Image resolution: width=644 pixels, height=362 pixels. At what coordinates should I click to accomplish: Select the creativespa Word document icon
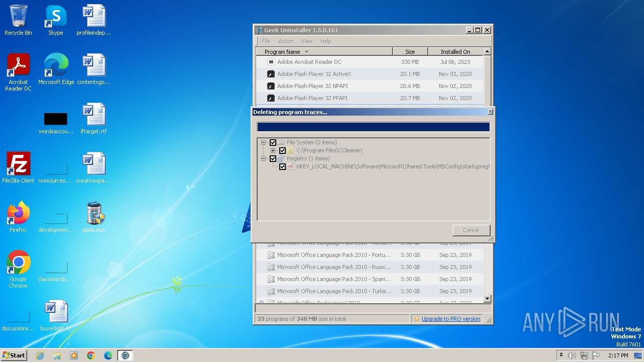click(94, 164)
